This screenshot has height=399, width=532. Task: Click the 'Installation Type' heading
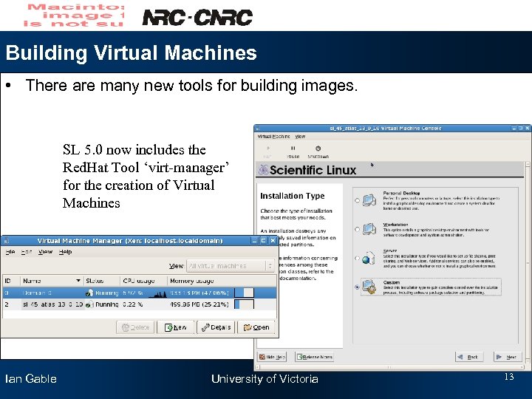pos(292,196)
